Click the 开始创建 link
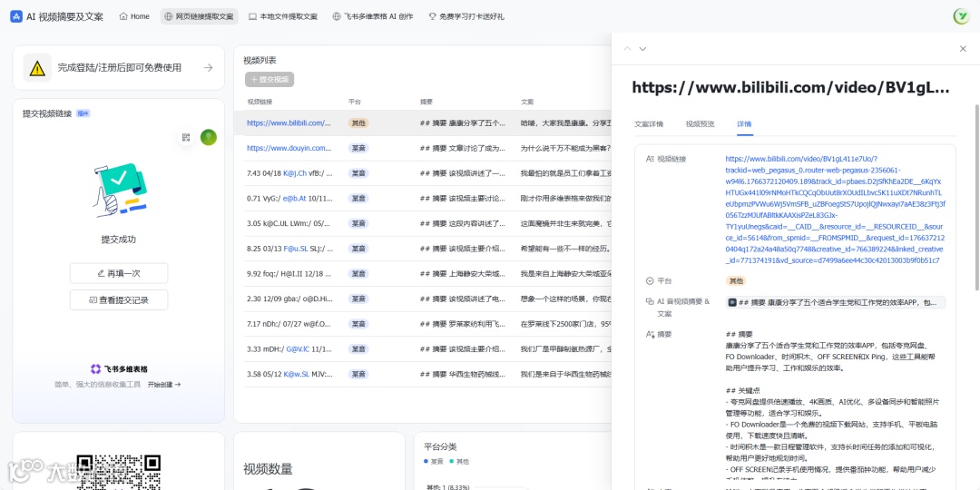This screenshot has height=490, width=980. pos(164,385)
